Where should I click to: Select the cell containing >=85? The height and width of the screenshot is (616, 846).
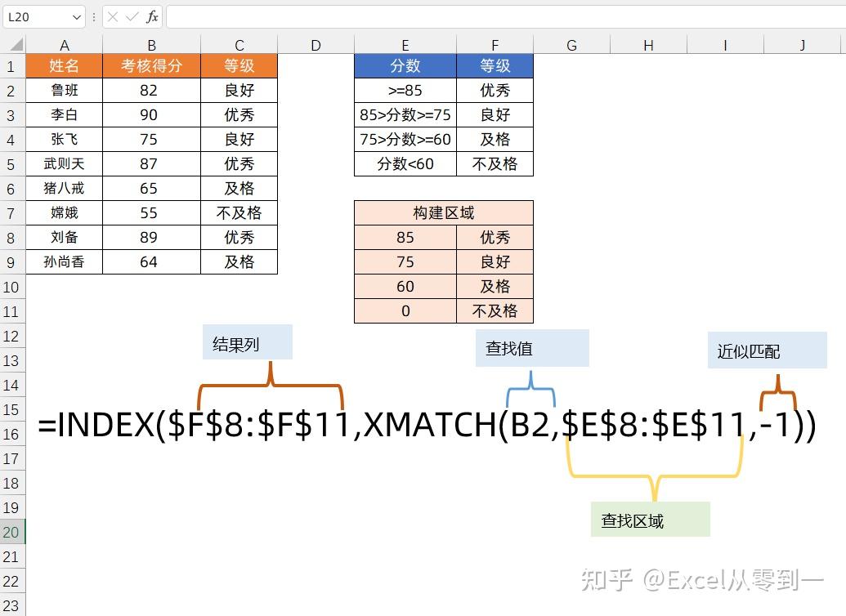click(x=405, y=90)
